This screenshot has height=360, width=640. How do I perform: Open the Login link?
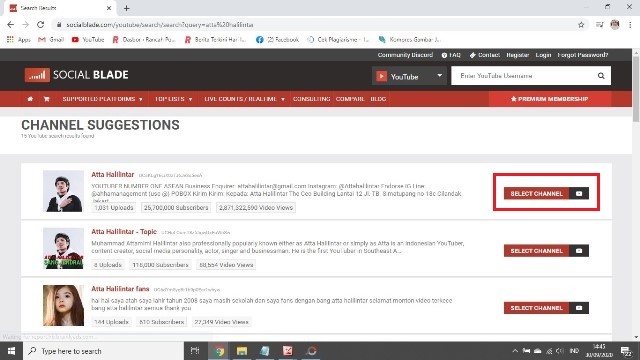[x=543, y=55]
